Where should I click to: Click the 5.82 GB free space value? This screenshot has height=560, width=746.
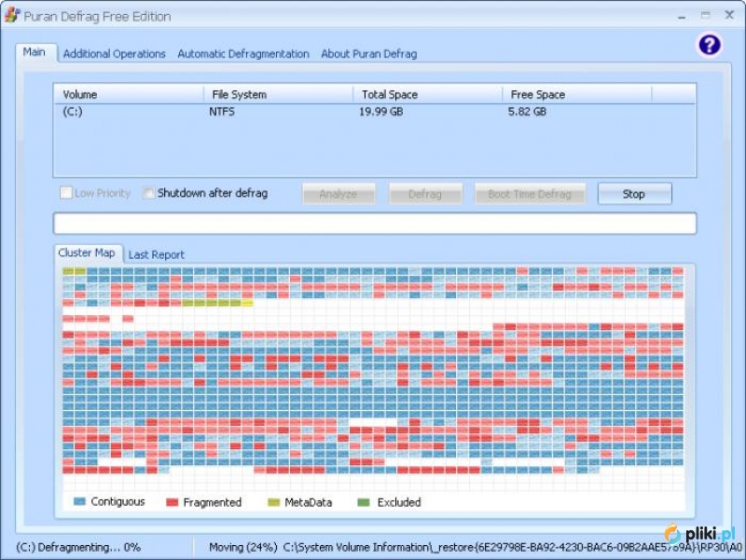527,112
